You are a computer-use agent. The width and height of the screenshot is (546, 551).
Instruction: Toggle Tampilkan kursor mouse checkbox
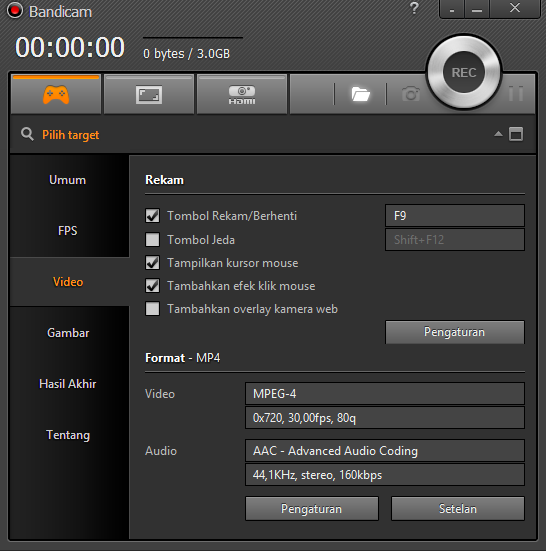click(152, 263)
